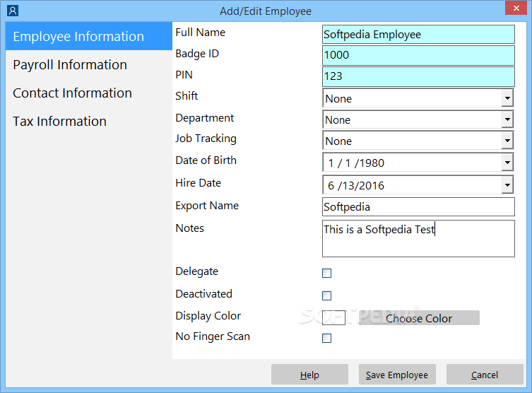The height and width of the screenshot is (393, 532).
Task: Open the Date of Birth calendar dropdown
Action: coord(507,163)
